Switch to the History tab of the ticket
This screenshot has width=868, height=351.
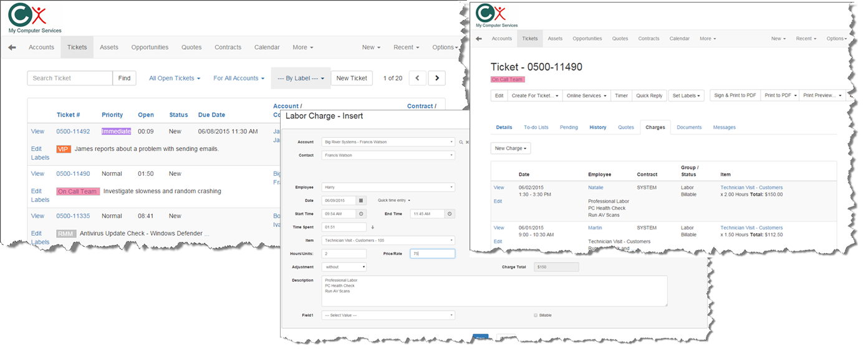tap(597, 127)
